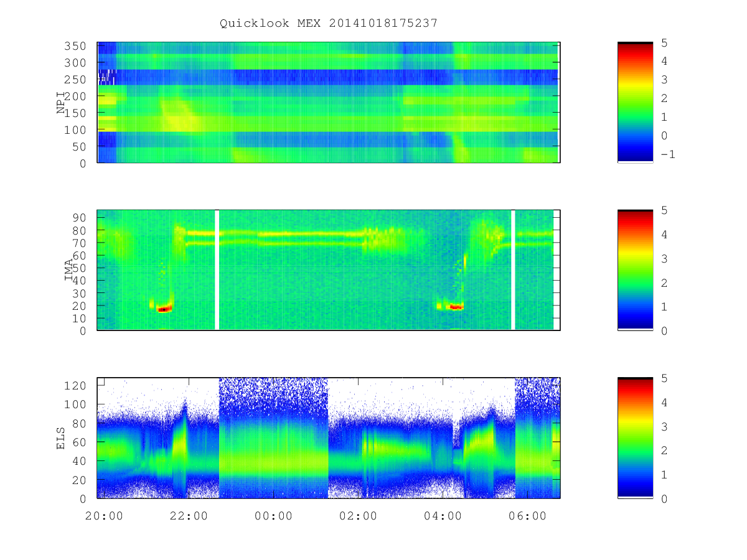
Task: Click the 0 label on IMA colorbar
Action: [664, 330]
